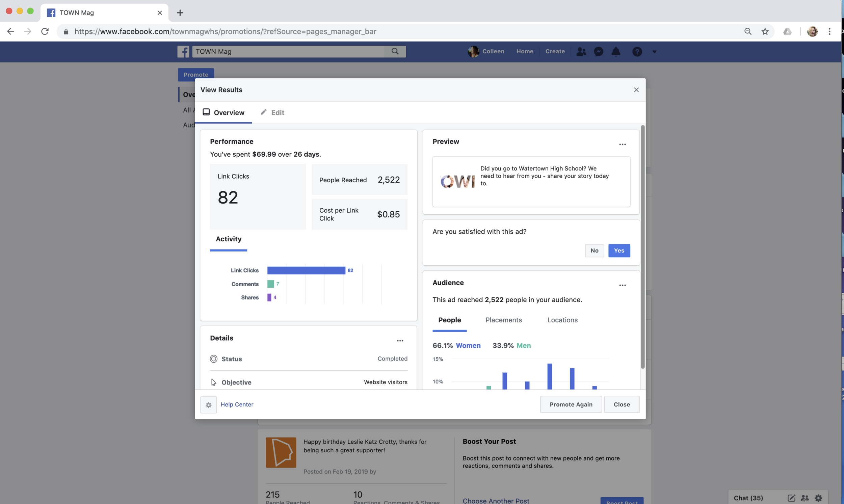Screen dimensions: 844x504
Task: Click the Shares bar in activity chart
Action: coord(269,297)
